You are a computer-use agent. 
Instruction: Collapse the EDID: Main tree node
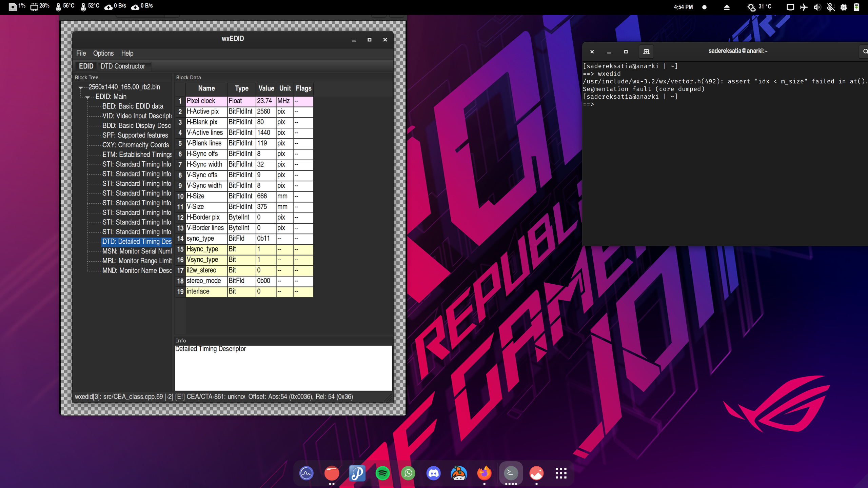coord(87,97)
